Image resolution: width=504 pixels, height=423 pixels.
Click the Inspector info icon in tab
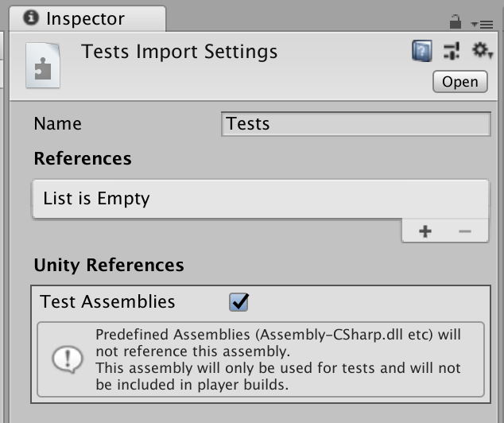31,17
